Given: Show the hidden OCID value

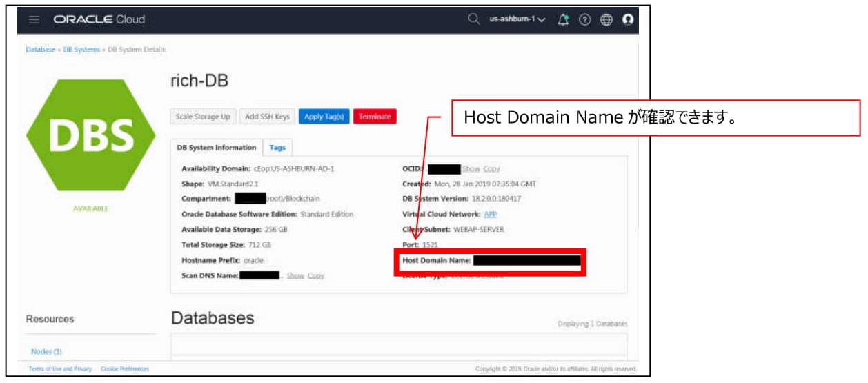Looking at the screenshot, I should [x=471, y=168].
